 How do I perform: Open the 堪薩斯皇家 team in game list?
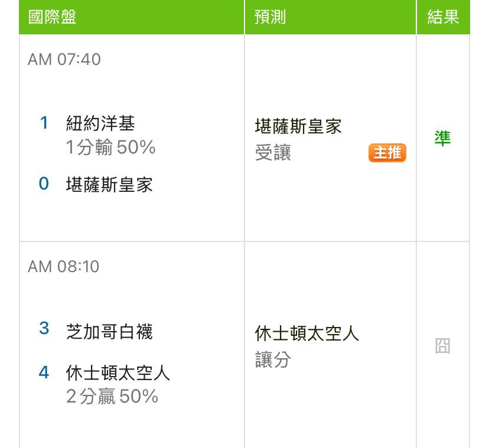(109, 185)
